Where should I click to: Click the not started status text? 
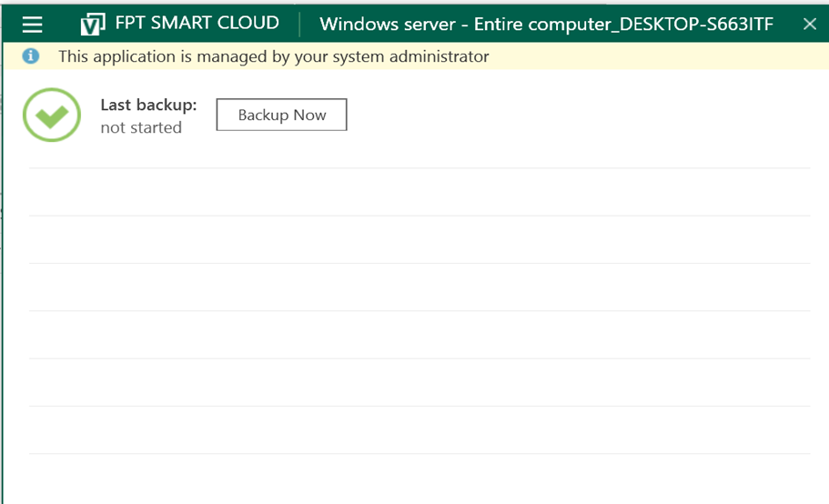(141, 127)
